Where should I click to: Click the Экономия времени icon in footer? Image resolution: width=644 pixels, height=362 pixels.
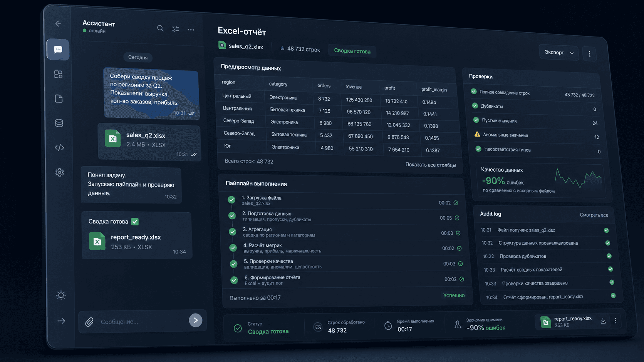click(x=458, y=324)
